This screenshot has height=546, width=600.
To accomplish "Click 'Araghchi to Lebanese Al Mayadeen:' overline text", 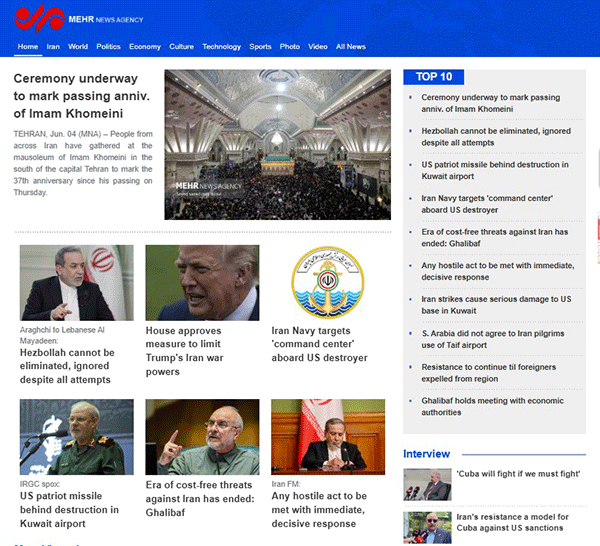I will pos(62,335).
